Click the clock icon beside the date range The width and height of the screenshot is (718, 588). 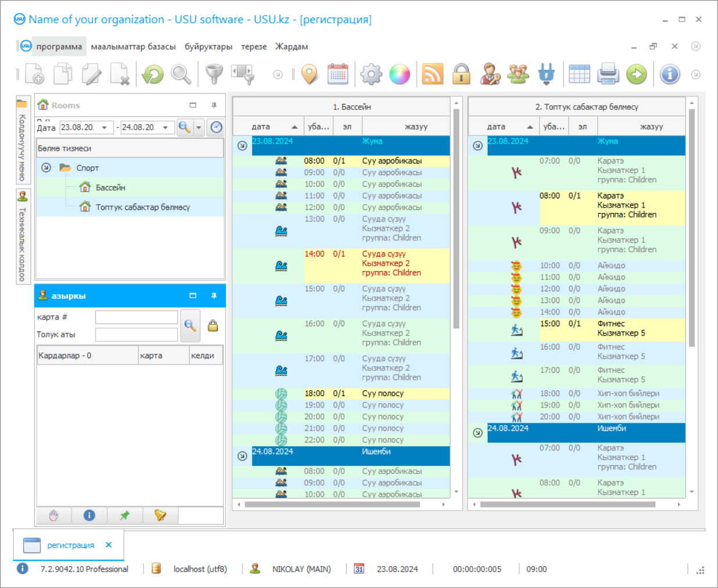(x=216, y=127)
